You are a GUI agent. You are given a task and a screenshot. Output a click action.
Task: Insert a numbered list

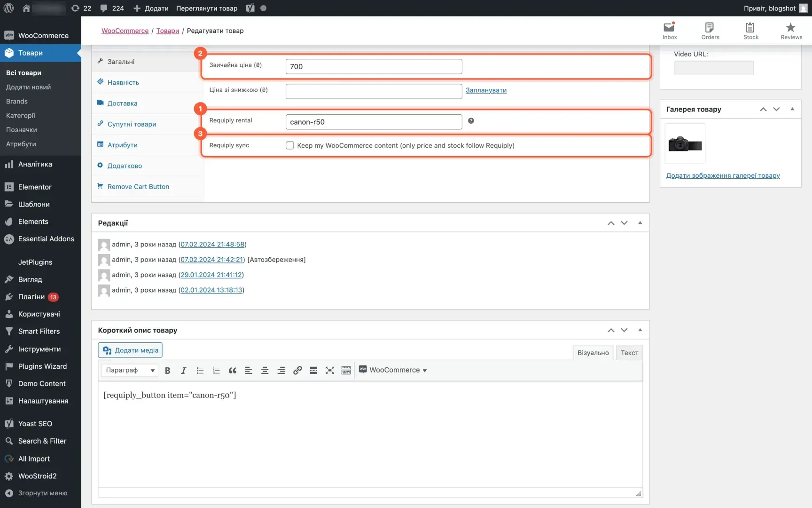(216, 370)
